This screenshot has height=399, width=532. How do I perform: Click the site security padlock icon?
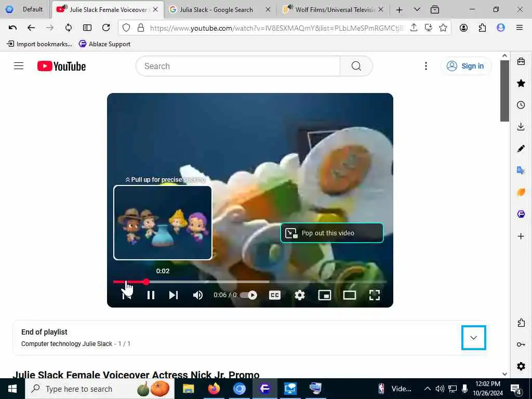[x=141, y=28]
